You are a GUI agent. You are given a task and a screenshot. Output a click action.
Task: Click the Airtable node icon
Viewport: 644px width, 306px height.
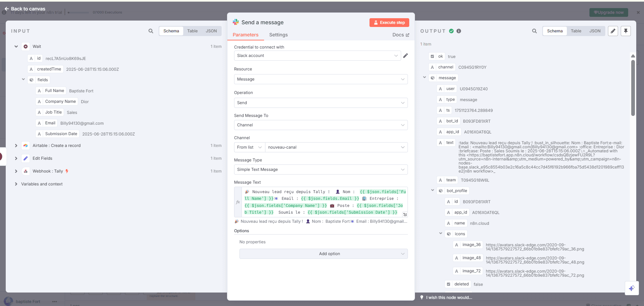coord(26,146)
